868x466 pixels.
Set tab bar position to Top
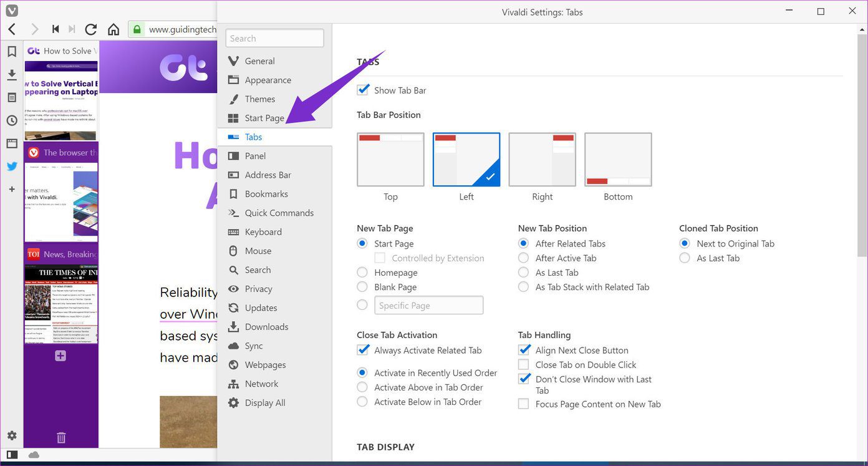coord(390,160)
